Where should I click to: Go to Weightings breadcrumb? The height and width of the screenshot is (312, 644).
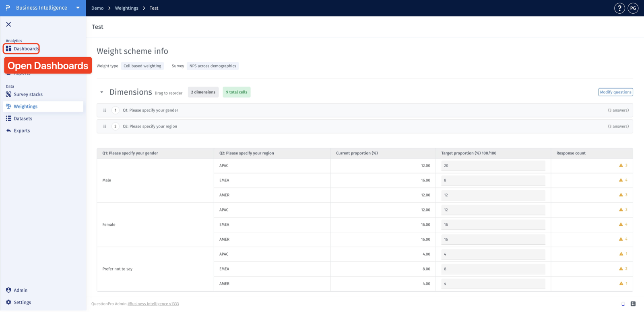pos(127,8)
